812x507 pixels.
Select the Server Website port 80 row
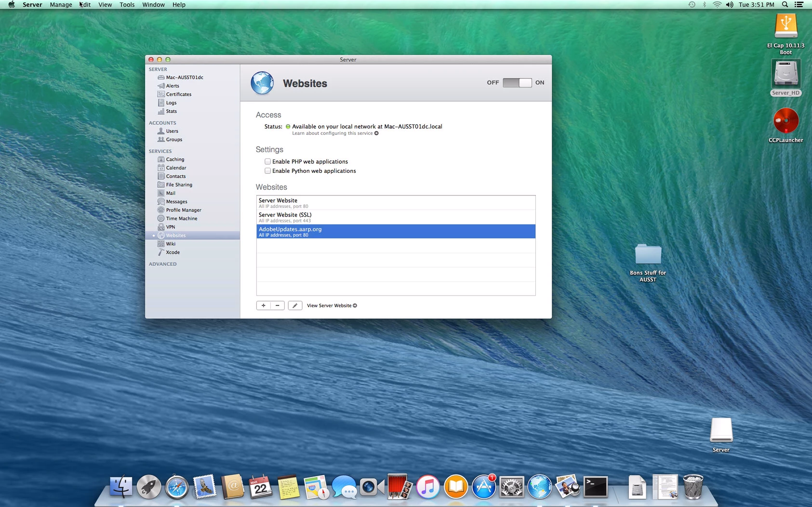pos(396,203)
